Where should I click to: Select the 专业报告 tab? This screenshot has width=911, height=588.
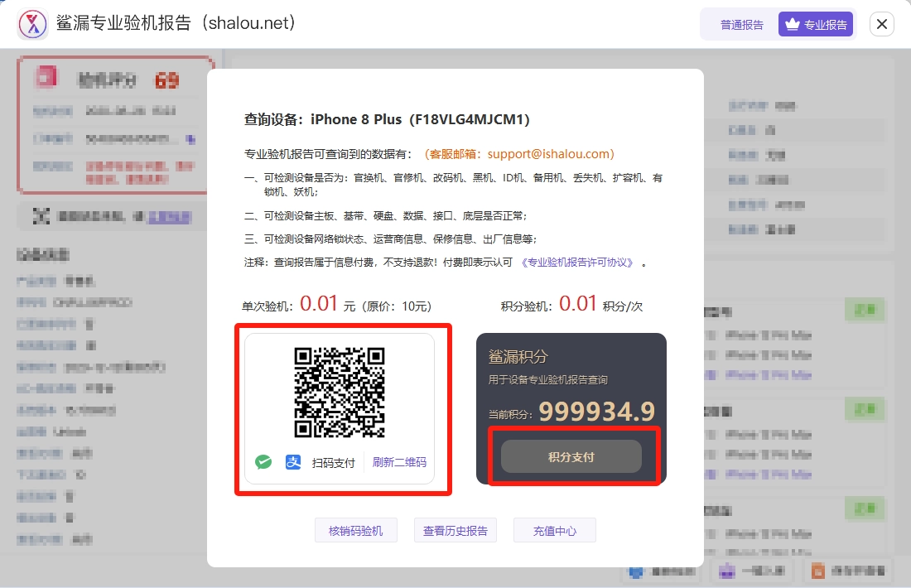pyautogui.click(x=816, y=25)
